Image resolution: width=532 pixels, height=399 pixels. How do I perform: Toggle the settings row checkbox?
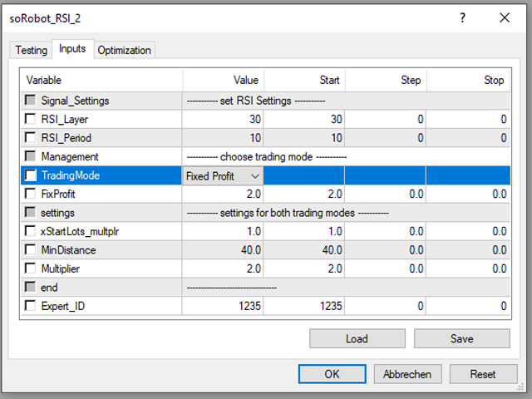tap(30, 213)
